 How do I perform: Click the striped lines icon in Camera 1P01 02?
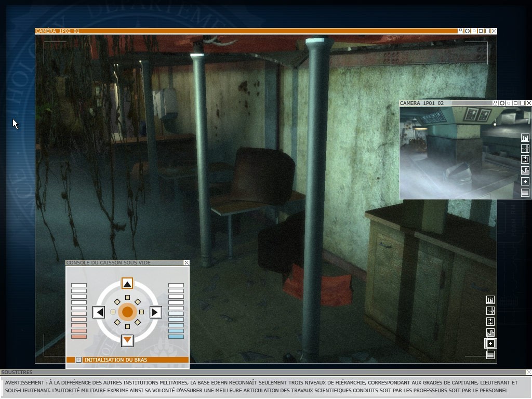(525, 193)
